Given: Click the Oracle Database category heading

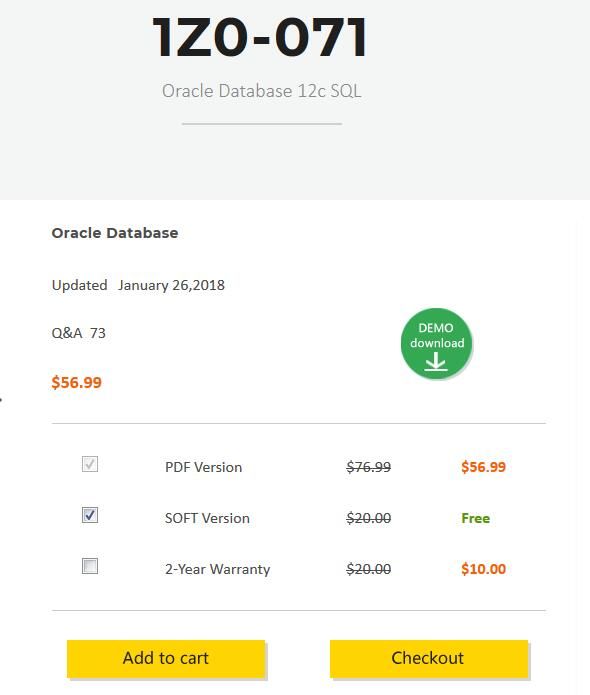Looking at the screenshot, I should (x=115, y=233).
